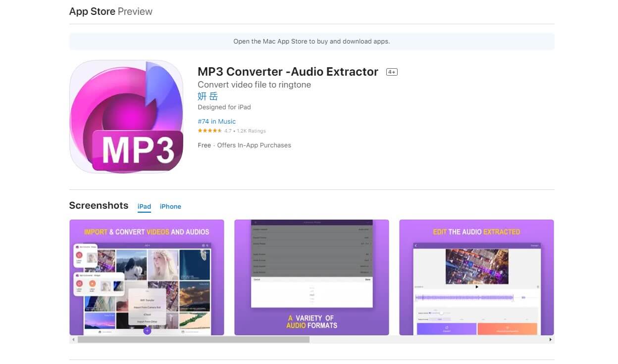Viewport: 618px width, 364px height.
Task: Click the screenshots scrollbar left arrow
Action: (73, 340)
